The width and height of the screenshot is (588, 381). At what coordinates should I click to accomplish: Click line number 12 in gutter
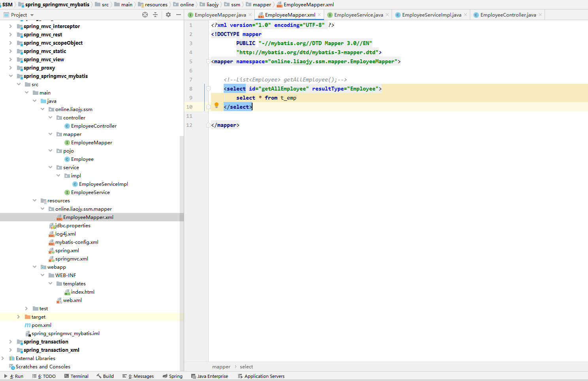189,125
